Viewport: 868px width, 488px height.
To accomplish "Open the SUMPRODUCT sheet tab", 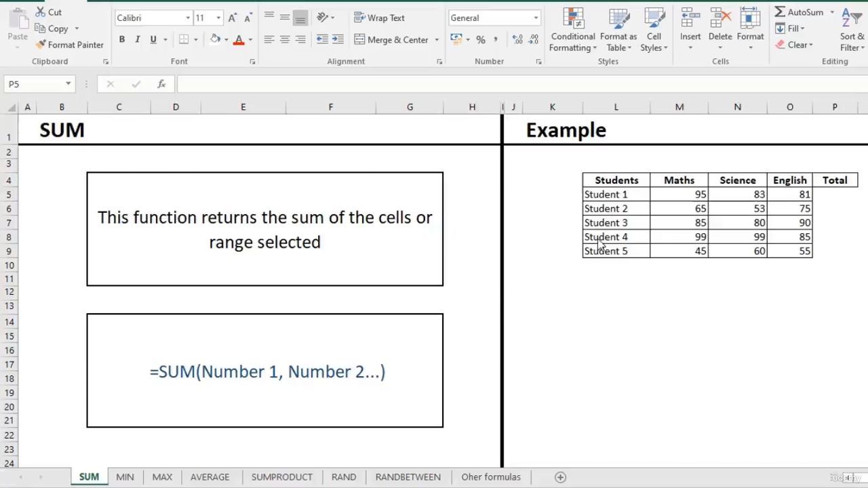I will [x=282, y=477].
